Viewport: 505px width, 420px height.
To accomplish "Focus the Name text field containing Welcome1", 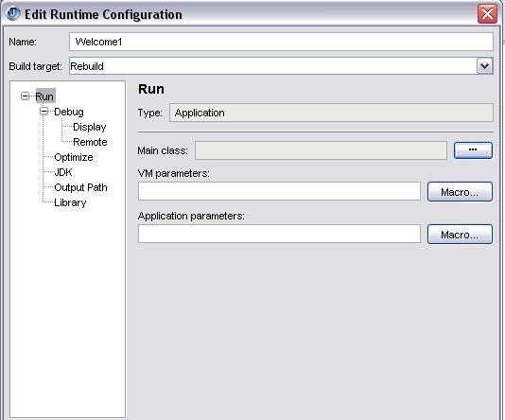I will 281,42.
